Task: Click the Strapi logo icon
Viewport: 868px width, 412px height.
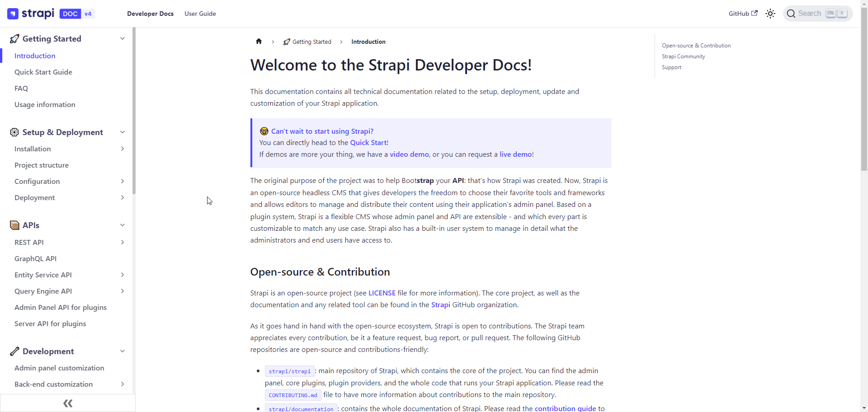Action: (13, 14)
